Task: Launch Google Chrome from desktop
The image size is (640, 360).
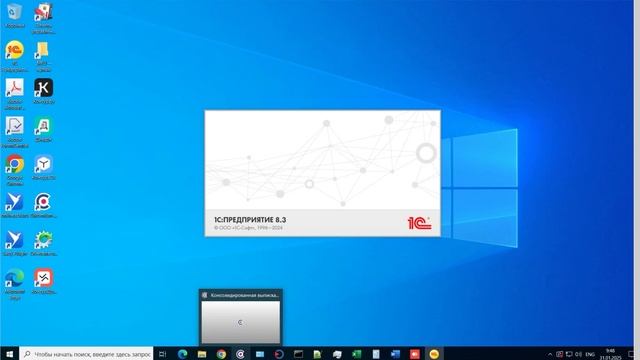Action: pos(15,164)
